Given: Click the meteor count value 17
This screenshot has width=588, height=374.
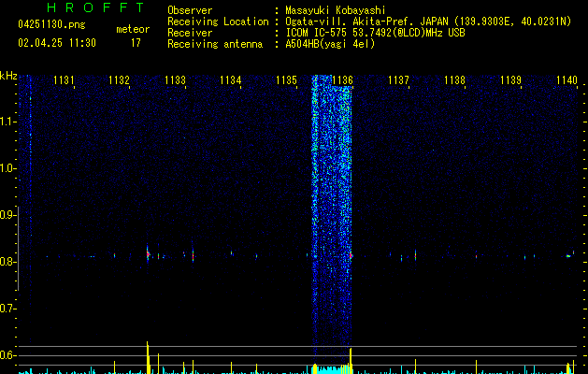Looking at the screenshot, I should coord(136,43).
